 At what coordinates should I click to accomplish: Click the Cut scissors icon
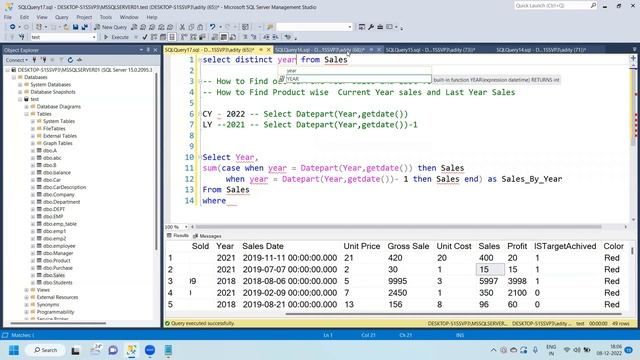182,27
